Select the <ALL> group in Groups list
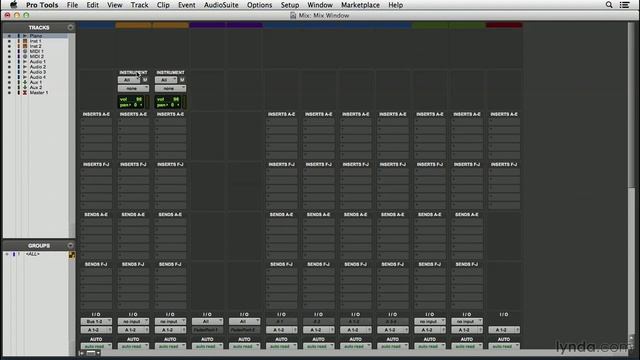Image resolution: width=640 pixels, height=360 pixels. pyautogui.click(x=32, y=254)
